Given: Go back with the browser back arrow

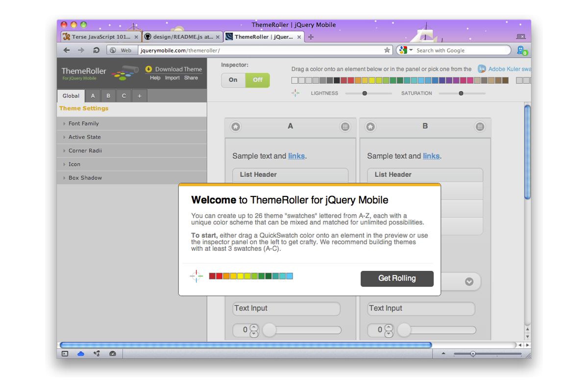Looking at the screenshot, I should coord(67,50).
